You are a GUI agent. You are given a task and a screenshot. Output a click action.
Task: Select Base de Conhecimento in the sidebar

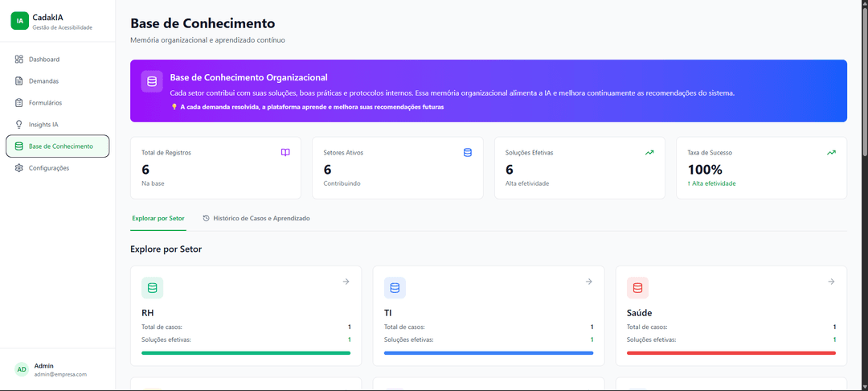(58, 146)
